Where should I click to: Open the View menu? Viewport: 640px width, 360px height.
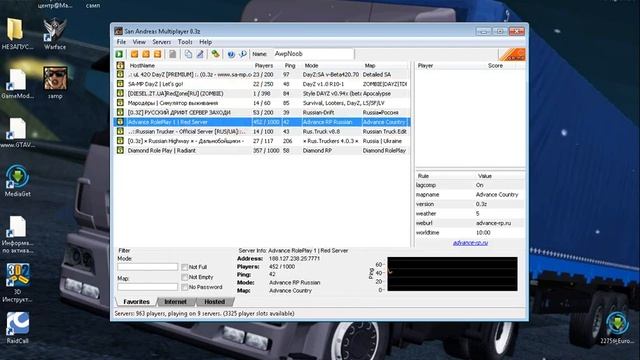[139, 42]
